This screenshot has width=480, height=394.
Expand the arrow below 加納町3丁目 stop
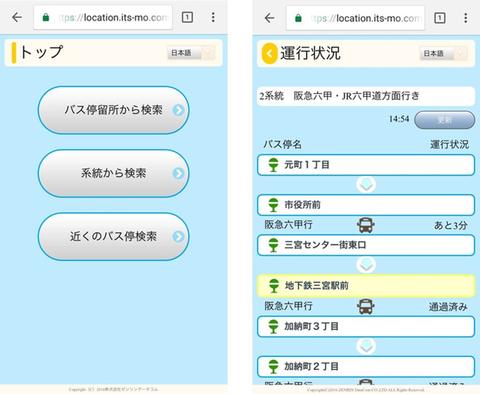point(366,346)
